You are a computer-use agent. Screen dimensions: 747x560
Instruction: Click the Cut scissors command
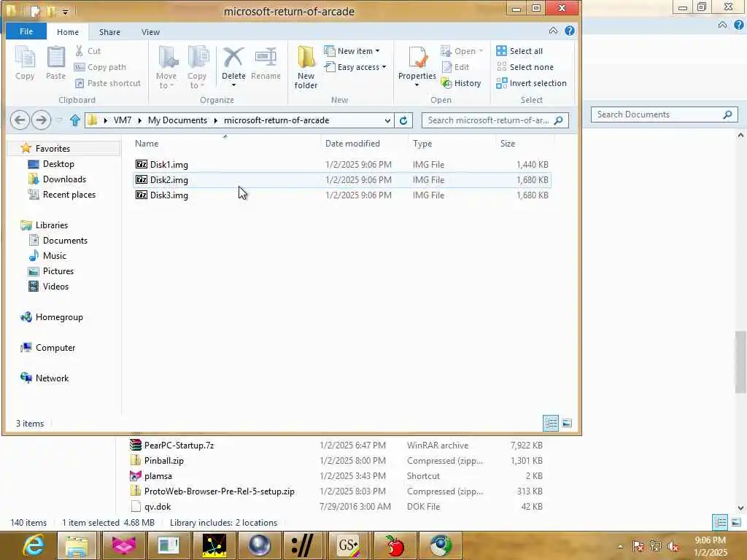pos(88,51)
